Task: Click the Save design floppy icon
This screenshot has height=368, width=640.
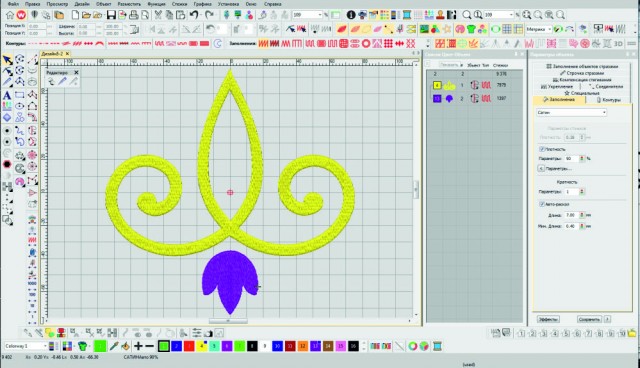Action: (111, 15)
